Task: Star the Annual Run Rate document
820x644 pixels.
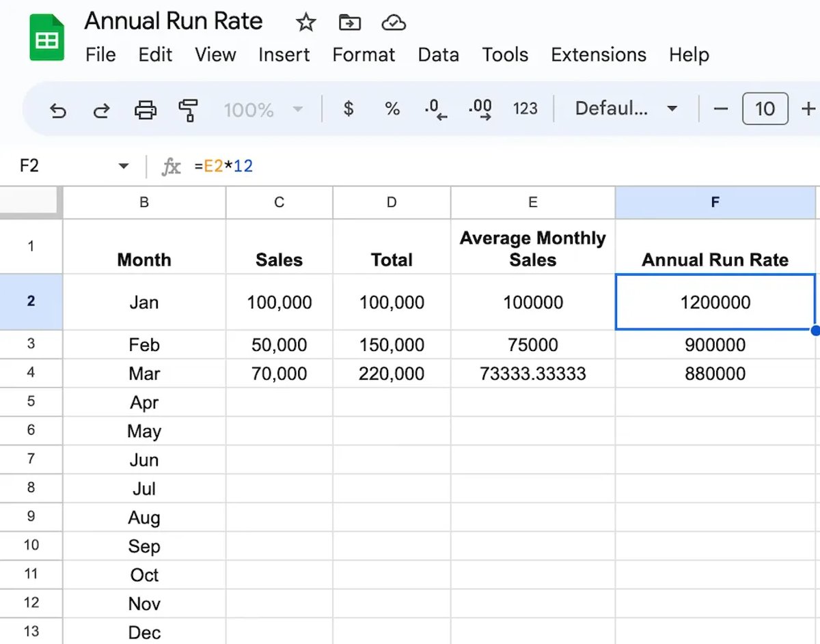Action: (305, 23)
